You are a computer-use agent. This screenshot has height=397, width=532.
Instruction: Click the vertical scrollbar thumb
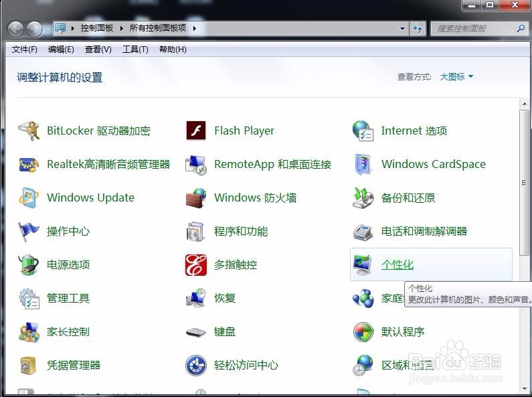click(x=524, y=183)
